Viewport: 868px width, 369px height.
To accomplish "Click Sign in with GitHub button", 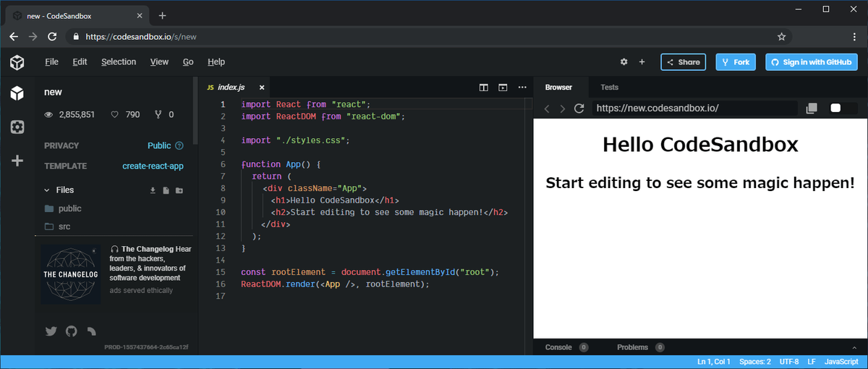I will 811,62.
